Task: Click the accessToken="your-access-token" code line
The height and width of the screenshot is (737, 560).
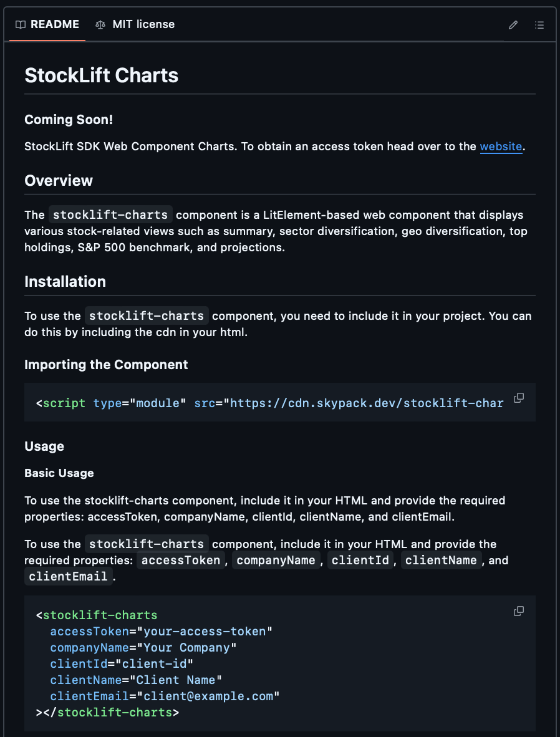Action: (x=162, y=631)
